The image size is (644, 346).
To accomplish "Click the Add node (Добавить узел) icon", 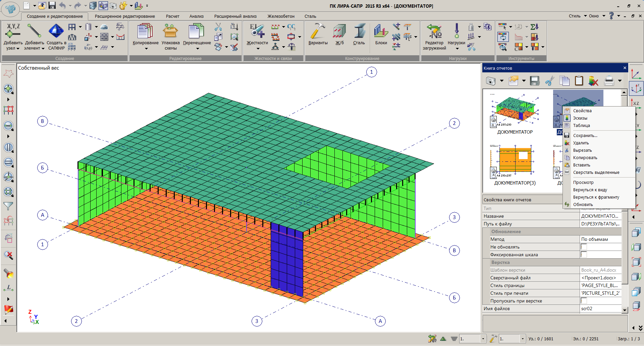I will [13, 32].
